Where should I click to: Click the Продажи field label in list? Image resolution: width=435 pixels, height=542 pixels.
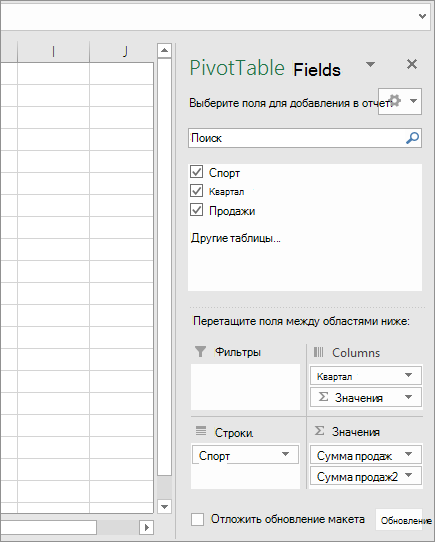[232, 211]
